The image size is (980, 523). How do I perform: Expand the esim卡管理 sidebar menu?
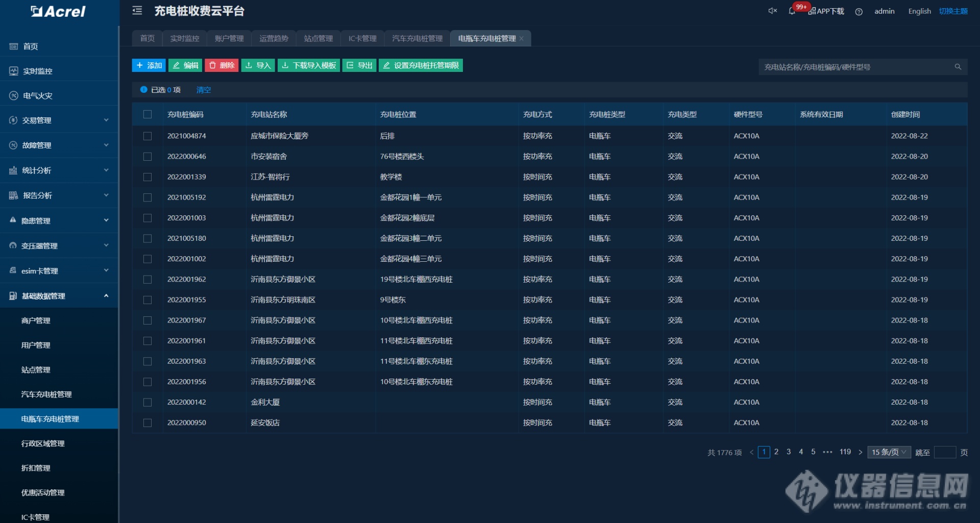(59, 270)
